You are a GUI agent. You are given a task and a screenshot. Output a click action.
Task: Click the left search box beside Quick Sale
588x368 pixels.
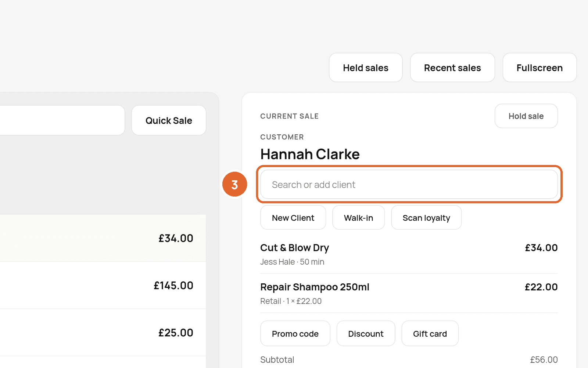62,120
